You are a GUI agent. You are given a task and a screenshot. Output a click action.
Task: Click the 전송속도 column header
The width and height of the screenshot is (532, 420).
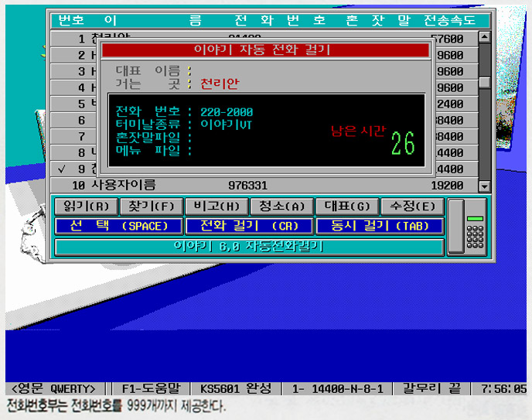[449, 20]
